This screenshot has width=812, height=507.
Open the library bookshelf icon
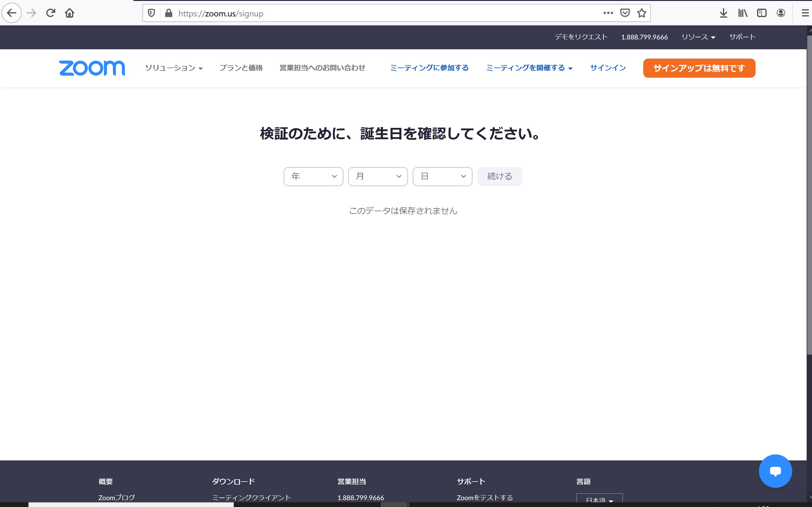coord(743,13)
